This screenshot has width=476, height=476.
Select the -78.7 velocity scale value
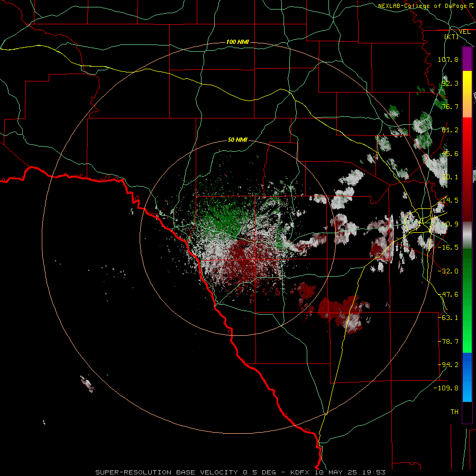tap(448, 342)
